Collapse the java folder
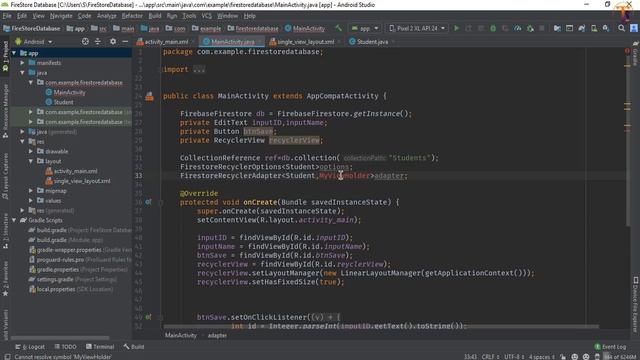Screen dimensions: 640x360 coord(22,73)
